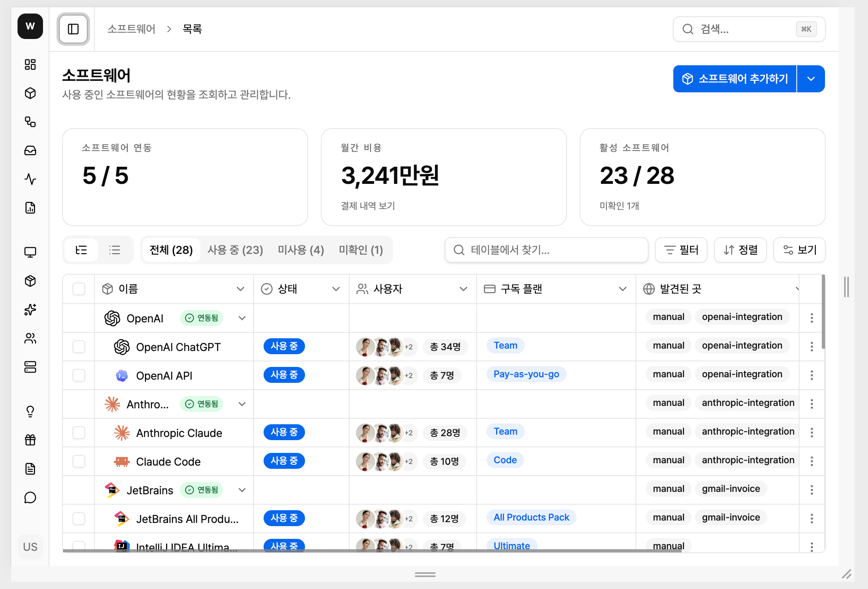Open the 발견된 곳 column header

point(717,289)
